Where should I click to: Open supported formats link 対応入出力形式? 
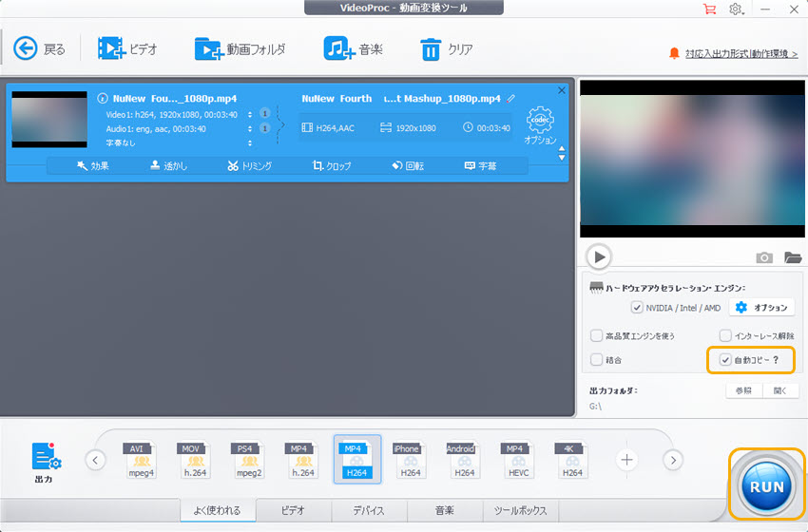coord(741,53)
